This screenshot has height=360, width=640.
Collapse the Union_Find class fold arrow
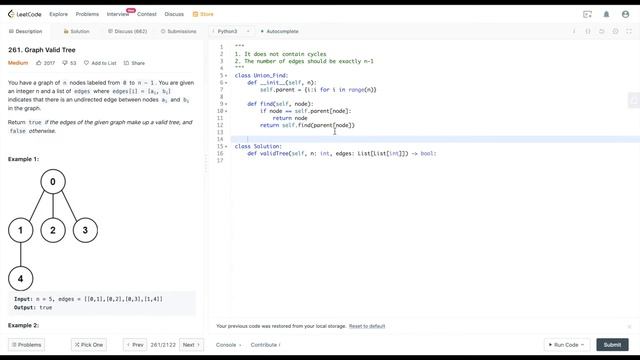226,76
